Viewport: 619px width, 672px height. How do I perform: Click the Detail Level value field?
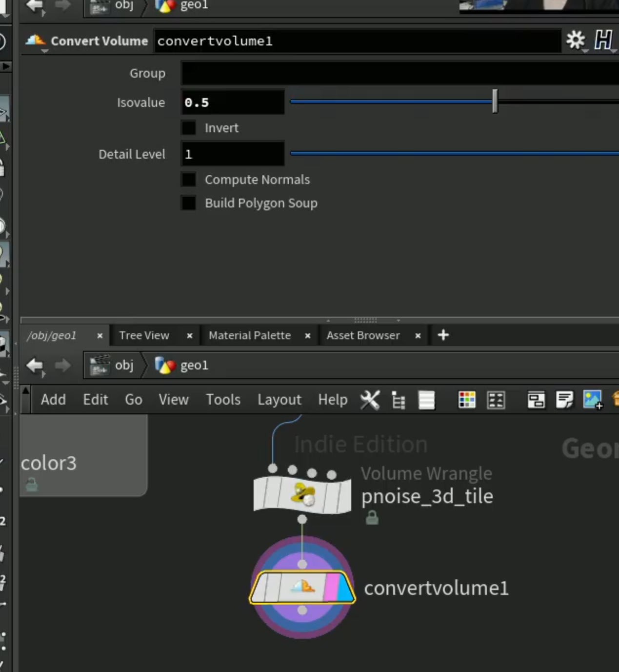[233, 154]
